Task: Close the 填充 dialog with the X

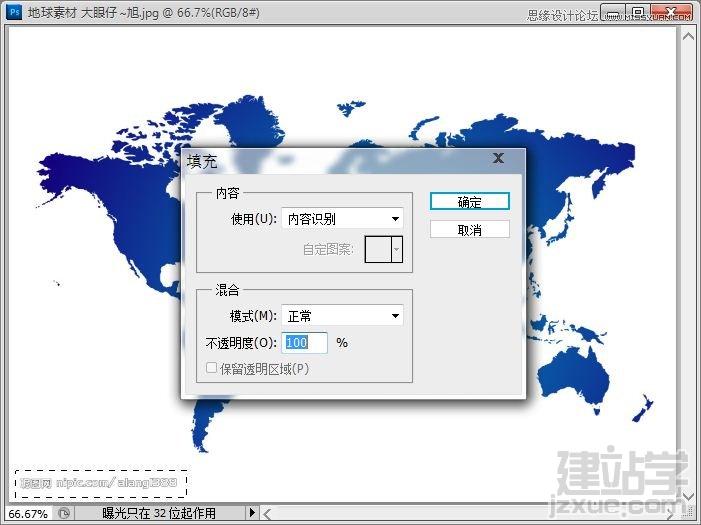Action: [498, 158]
